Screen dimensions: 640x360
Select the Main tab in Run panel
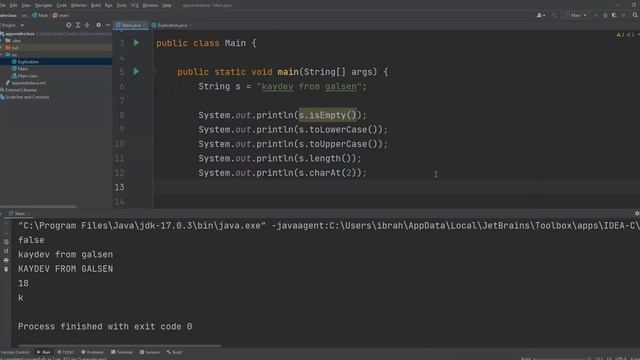pos(20,213)
